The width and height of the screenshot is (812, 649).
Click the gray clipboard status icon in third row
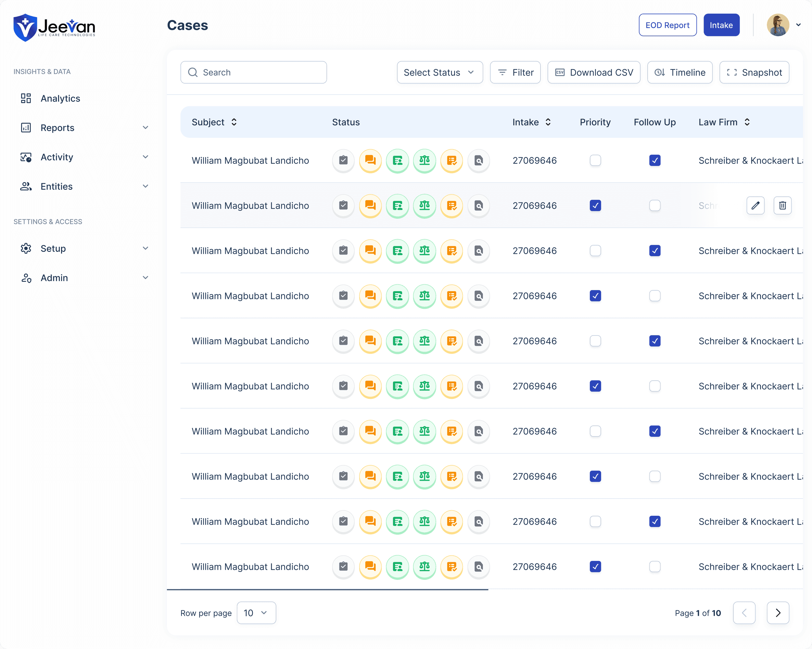coord(343,251)
